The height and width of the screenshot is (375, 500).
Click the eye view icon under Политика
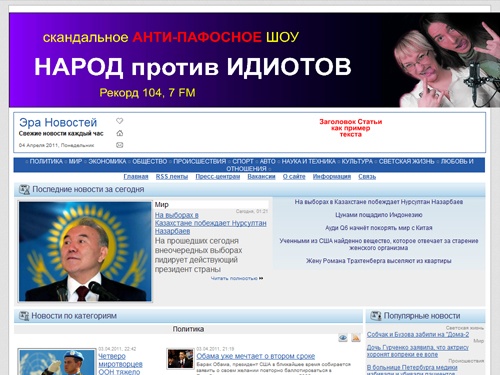coord(343,338)
